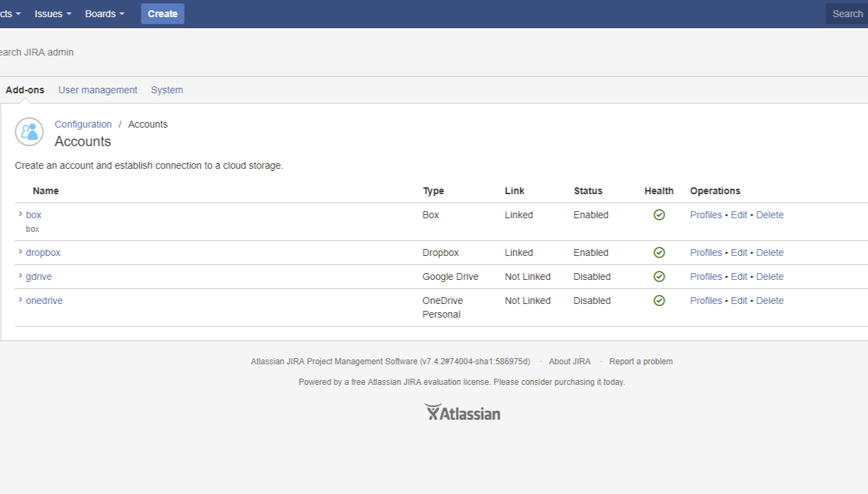Open the gdrive account link
Image resolution: width=868 pixels, height=494 pixels.
click(x=39, y=277)
